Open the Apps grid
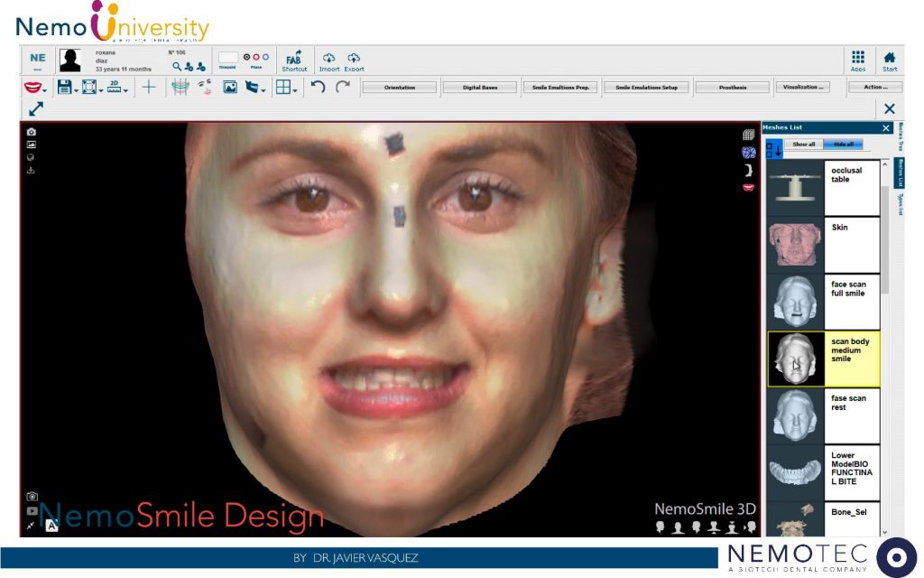 (858, 61)
